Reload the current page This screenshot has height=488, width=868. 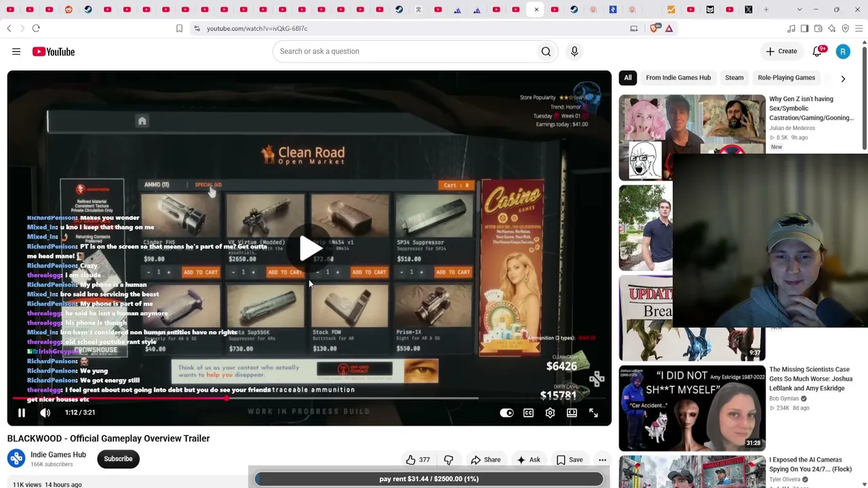tap(36, 28)
